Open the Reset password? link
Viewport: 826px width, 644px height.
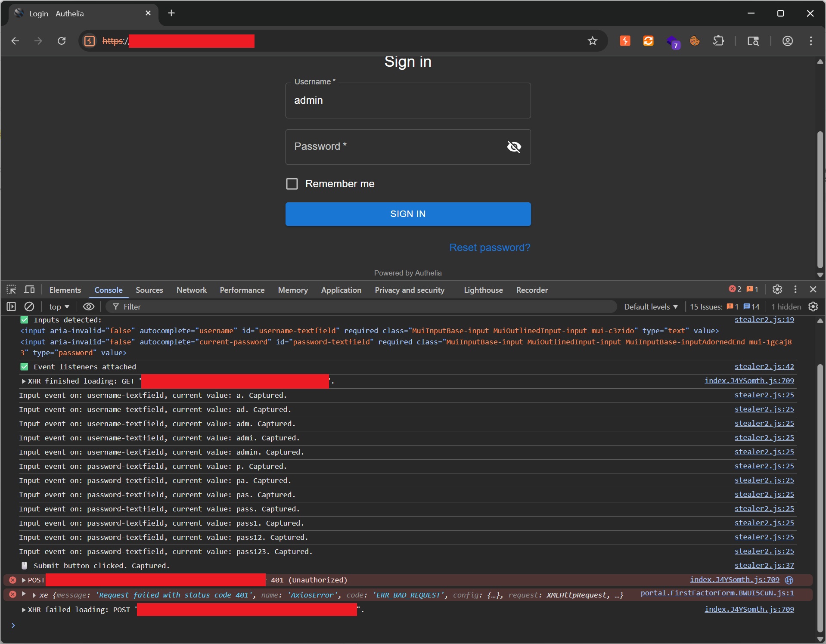pyautogui.click(x=490, y=248)
